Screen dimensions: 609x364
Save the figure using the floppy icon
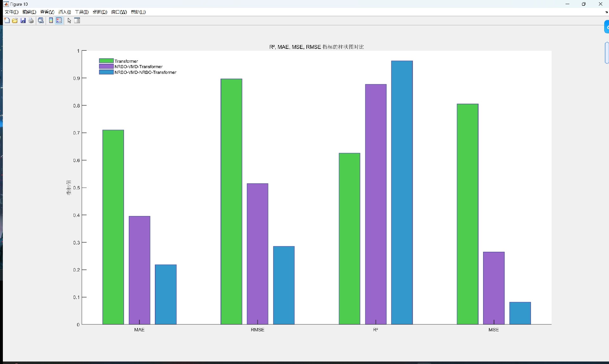(23, 21)
